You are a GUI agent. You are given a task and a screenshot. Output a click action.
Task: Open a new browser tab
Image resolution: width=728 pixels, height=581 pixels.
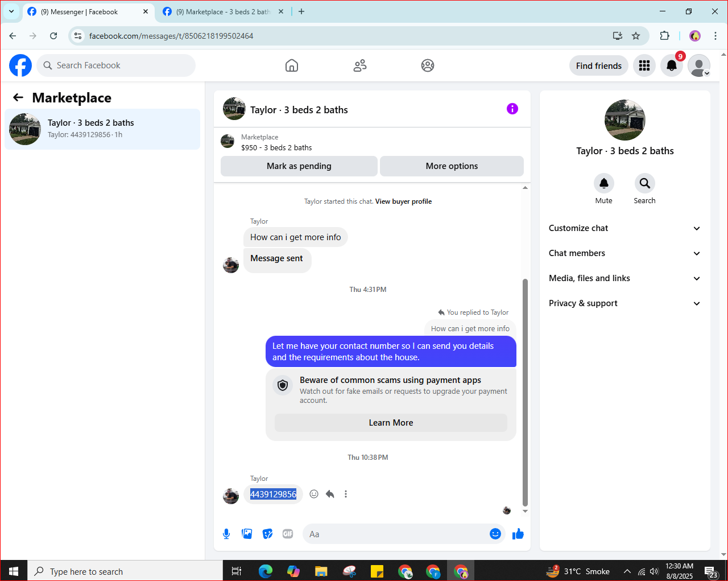pyautogui.click(x=301, y=11)
